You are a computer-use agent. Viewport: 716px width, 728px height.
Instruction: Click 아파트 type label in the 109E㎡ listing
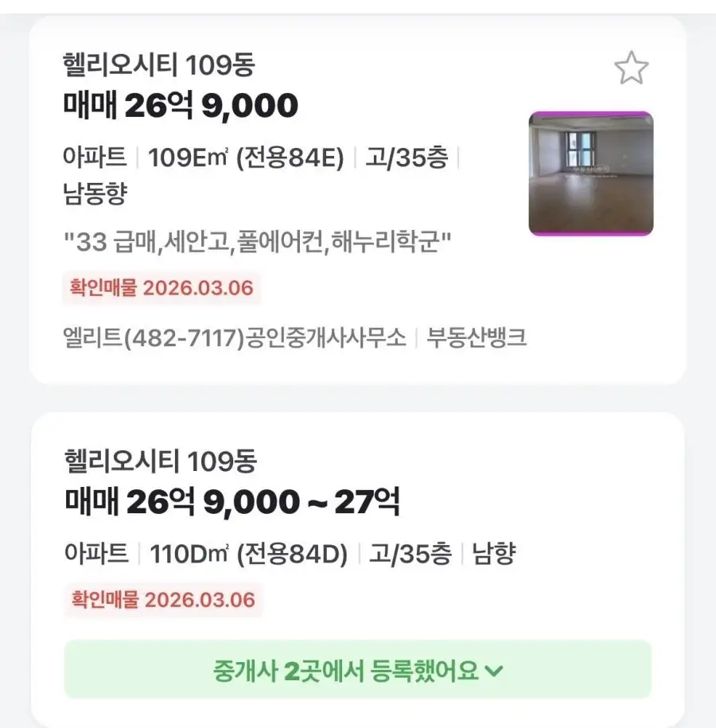(x=95, y=158)
